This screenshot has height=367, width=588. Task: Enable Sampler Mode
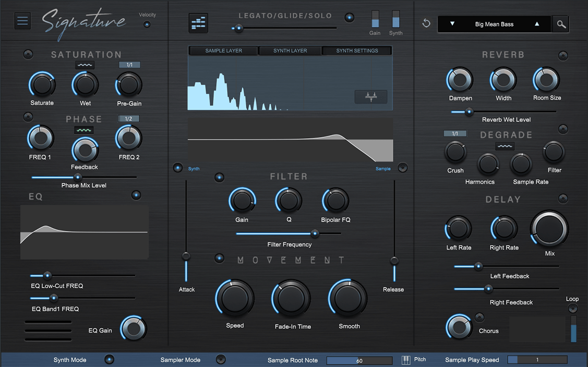point(221,360)
